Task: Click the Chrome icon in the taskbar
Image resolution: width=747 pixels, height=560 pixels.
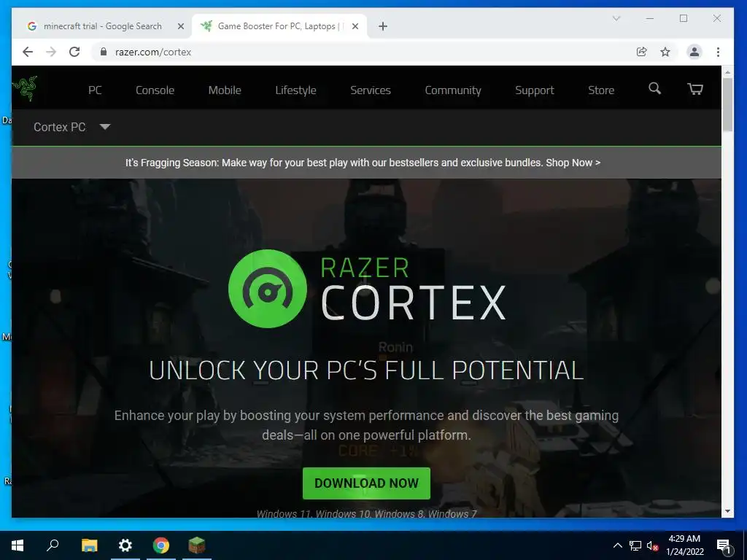Action: pyautogui.click(x=161, y=545)
